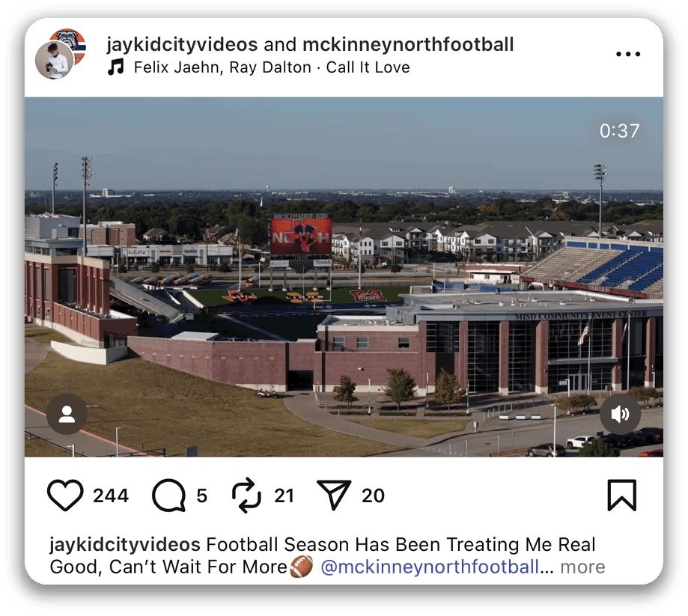Click the 0:37 video timer
The image size is (688, 616).
point(620,131)
